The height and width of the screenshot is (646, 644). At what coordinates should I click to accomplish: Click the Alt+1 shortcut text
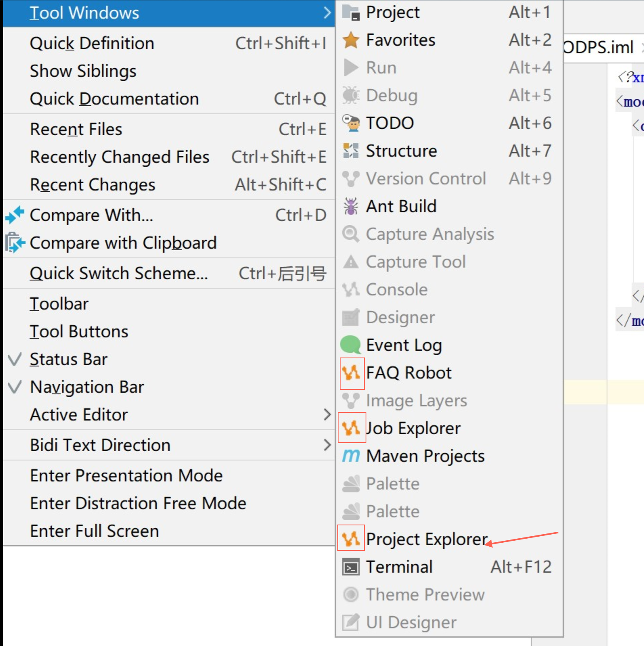coord(530,13)
